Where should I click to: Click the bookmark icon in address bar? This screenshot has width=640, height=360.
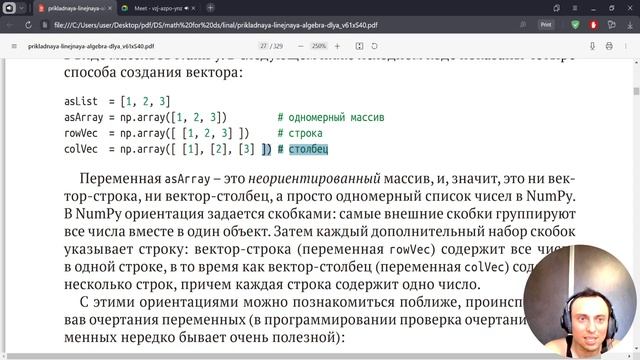coord(523,25)
